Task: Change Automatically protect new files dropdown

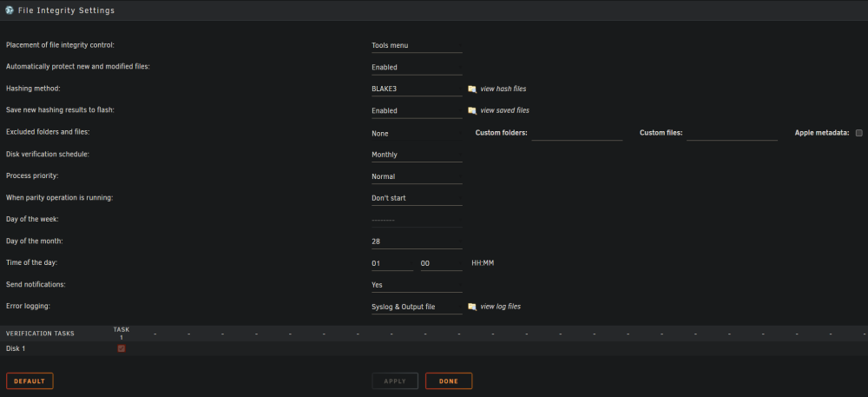Action: [417, 68]
